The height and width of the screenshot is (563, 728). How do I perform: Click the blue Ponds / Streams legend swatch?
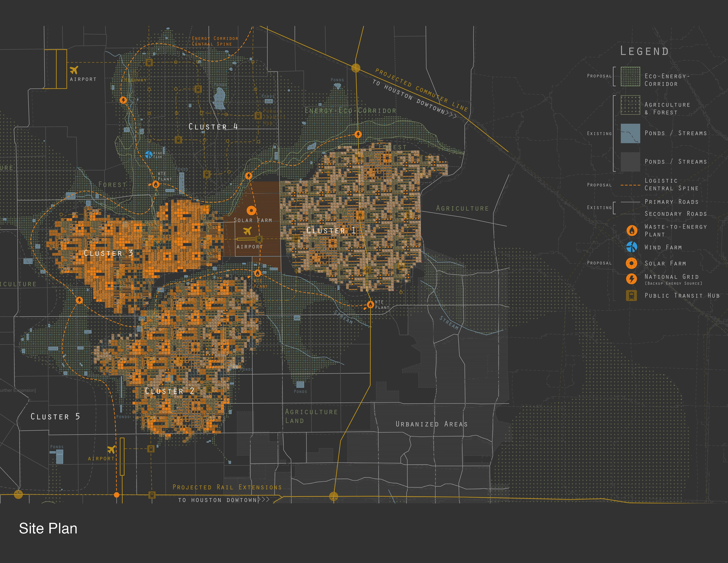pyautogui.click(x=630, y=133)
